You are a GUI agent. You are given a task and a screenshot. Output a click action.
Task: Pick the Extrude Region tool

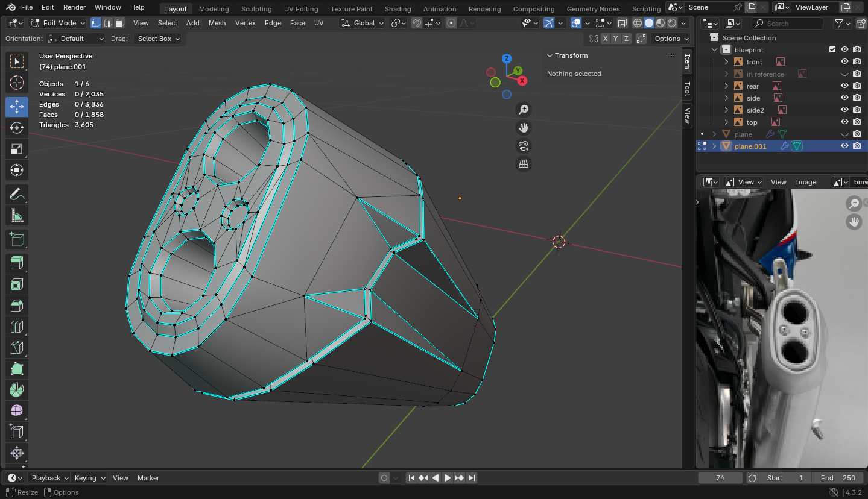click(17, 263)
